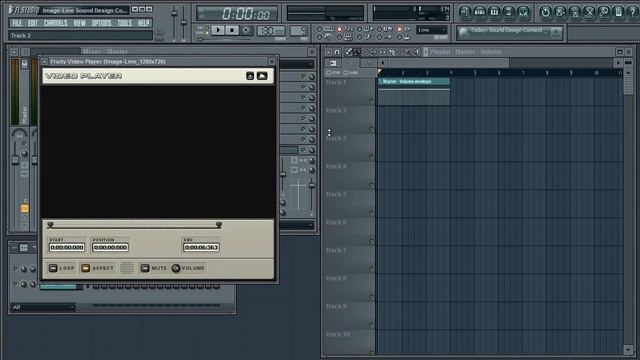Open the audio editor scissors icon
Viewport: 640px width, 360px height.
point(589,12)
